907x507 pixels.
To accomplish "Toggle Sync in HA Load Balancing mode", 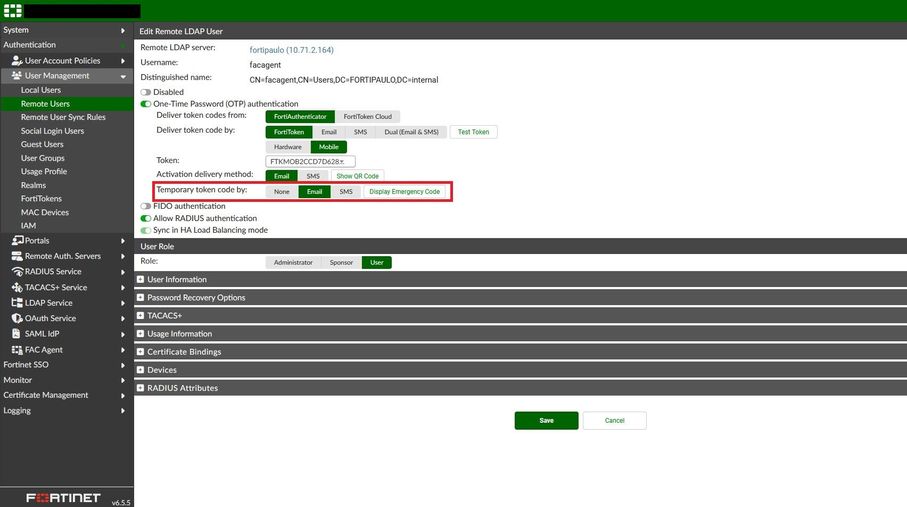I will click(x=145, y=230).
